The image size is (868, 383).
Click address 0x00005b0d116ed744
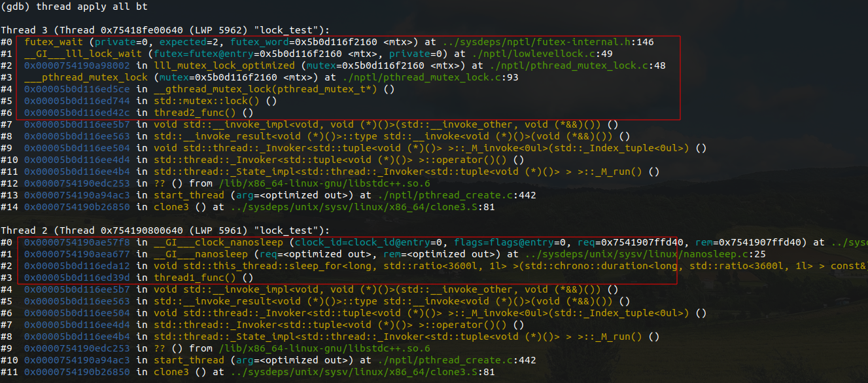pos(77,101)
